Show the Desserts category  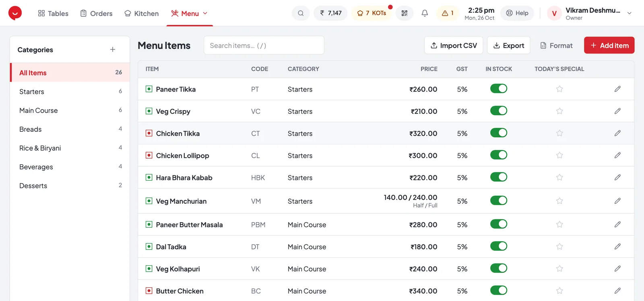(70, 186)
